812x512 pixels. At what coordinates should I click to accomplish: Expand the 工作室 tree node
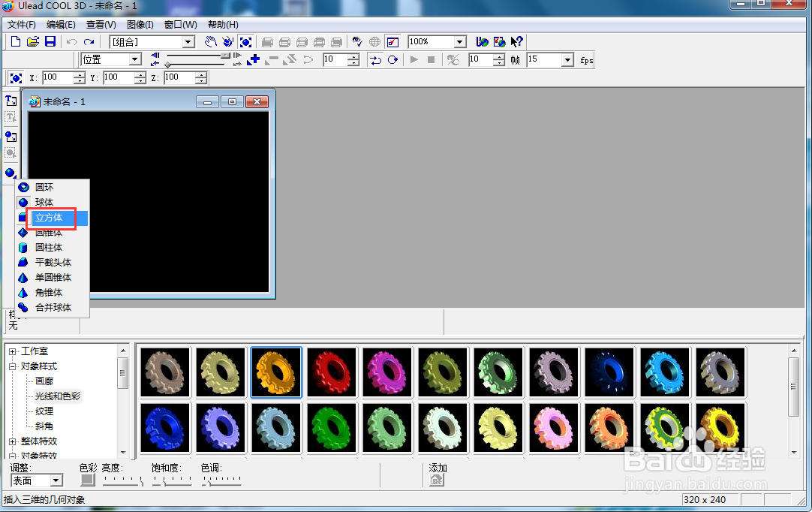13,351
